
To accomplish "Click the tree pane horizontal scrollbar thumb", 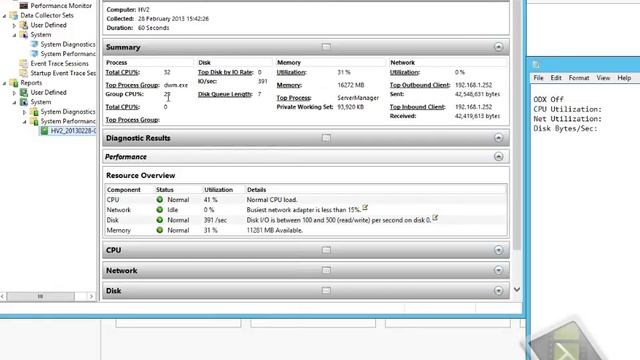I will click(40, 296).
